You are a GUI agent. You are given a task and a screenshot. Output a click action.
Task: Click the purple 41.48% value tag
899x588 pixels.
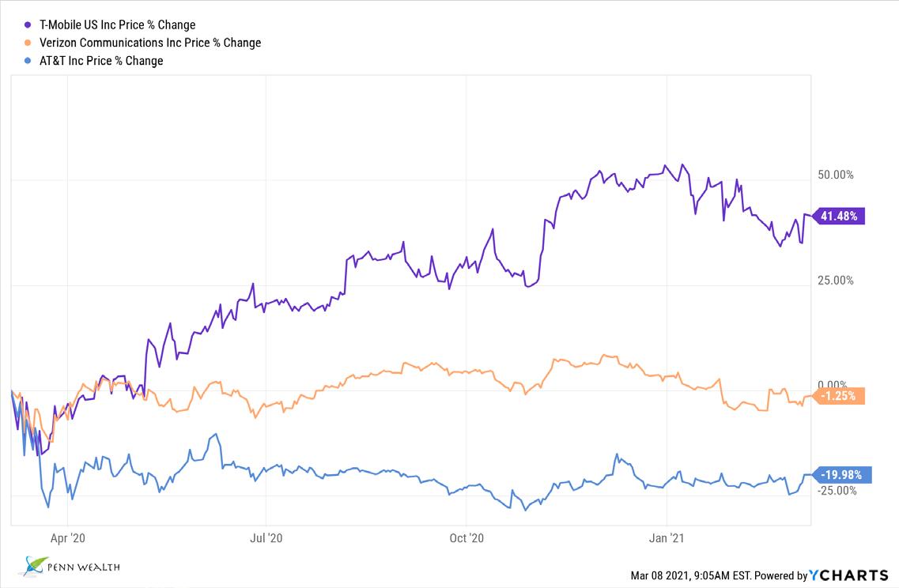(840, 216)
